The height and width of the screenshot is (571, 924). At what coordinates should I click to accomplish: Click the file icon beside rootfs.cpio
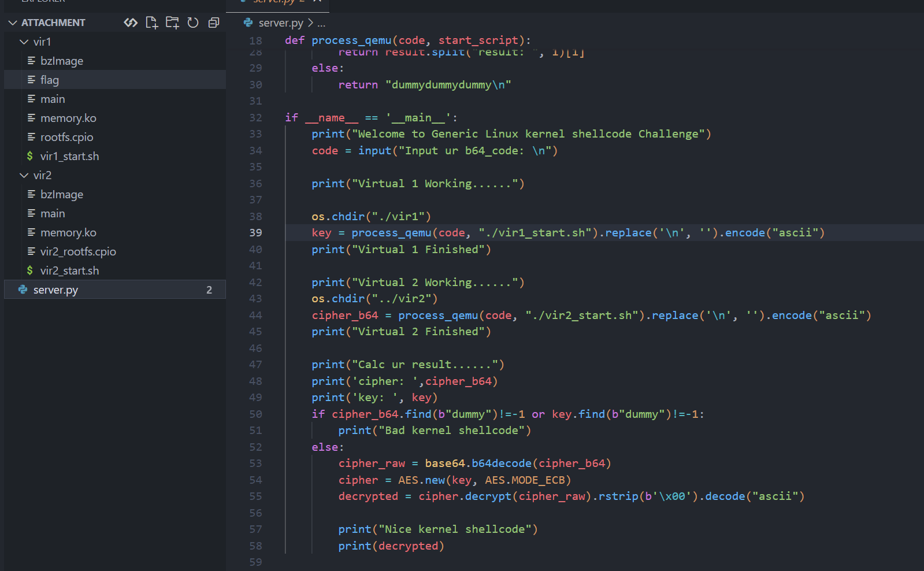(31, 137)
